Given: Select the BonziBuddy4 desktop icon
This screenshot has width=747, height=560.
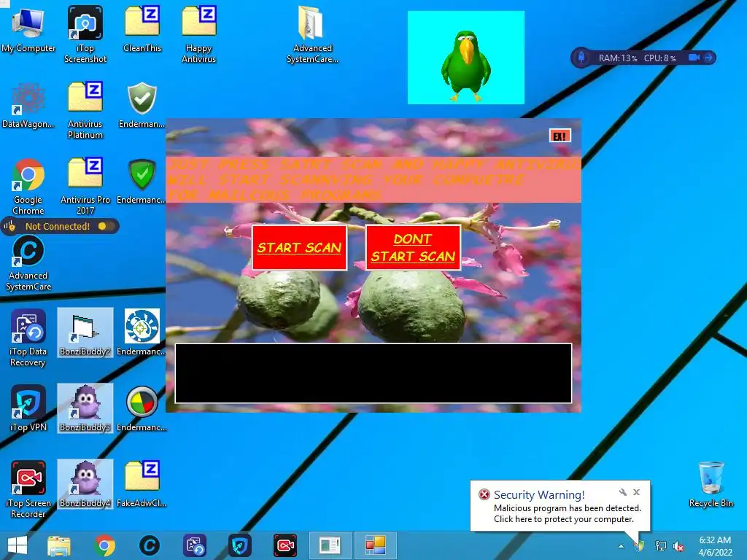Looking at the screenshot, I should click(85, 484).
